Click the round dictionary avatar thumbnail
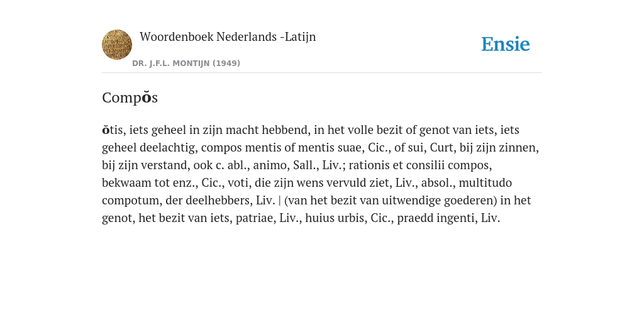The width and height of the screenshot is (644, 322). (x=117, y=45)
